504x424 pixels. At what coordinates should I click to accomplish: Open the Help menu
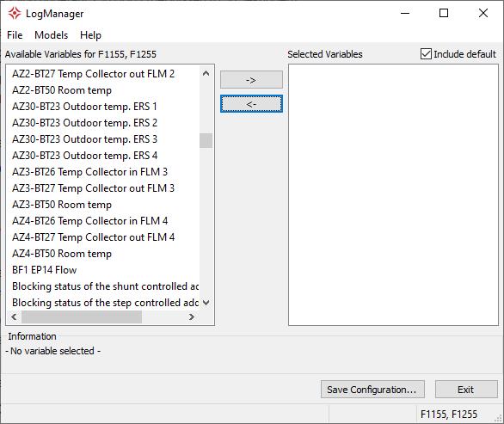pyautogui.click(x=90, y=35)
